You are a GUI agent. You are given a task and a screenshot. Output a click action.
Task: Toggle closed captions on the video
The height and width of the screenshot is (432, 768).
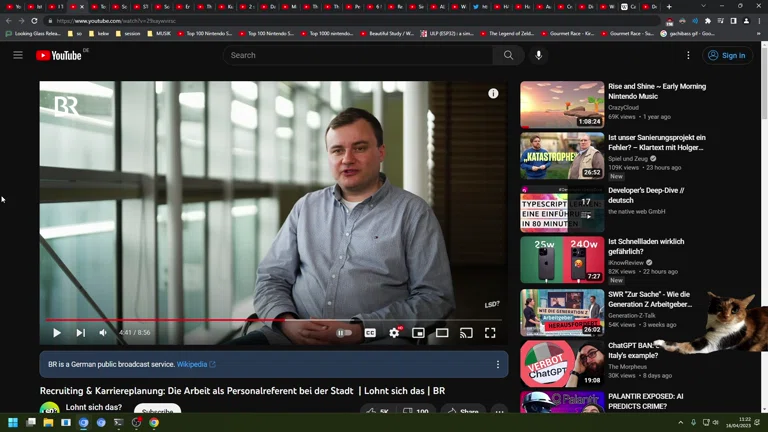point(370,333)
